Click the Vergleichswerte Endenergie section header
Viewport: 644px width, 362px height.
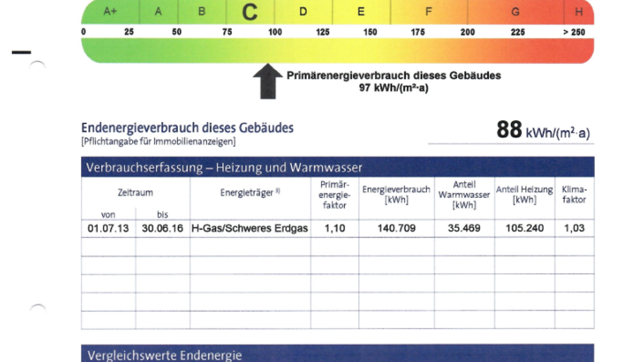click(165, 356)
